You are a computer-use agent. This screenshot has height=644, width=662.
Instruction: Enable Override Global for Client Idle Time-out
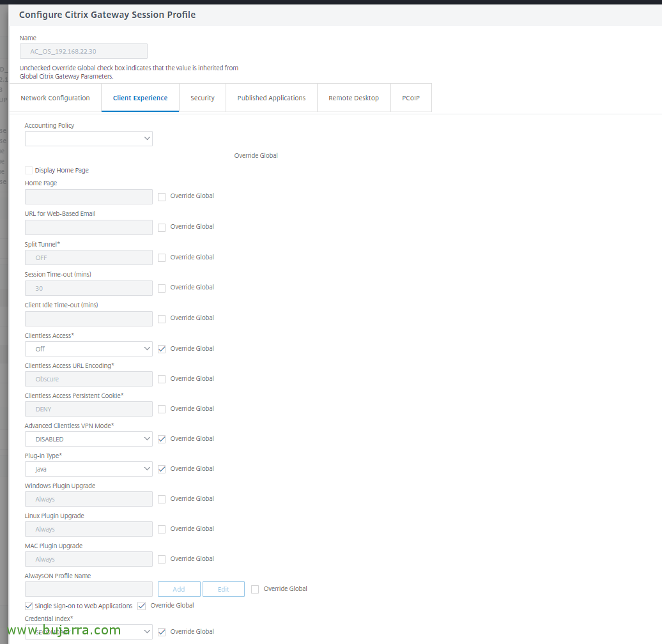pyautogui.click(x=162, y=319)
